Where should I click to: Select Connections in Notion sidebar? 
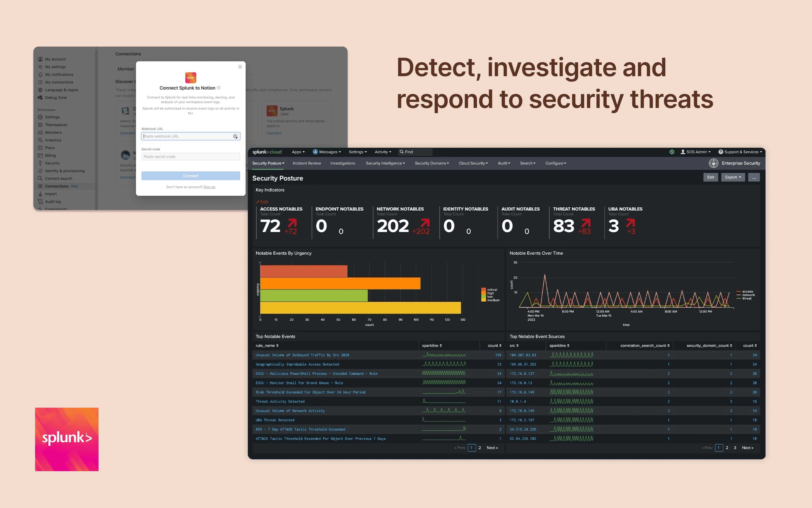65,186
